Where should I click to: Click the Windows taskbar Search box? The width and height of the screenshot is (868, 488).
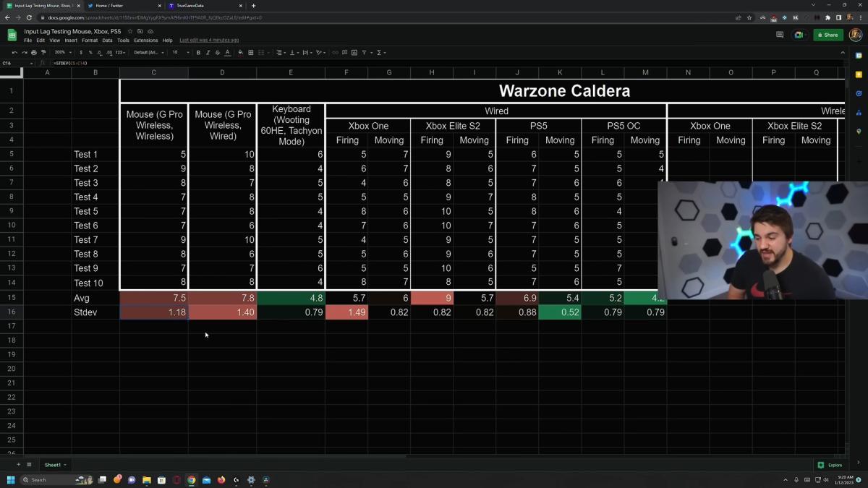47,480
